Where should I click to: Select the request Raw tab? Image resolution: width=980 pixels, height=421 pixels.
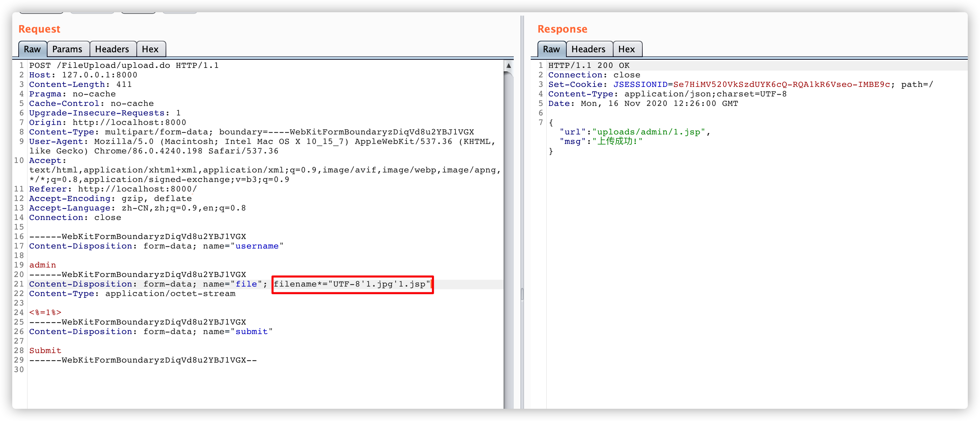pos(32,49)
